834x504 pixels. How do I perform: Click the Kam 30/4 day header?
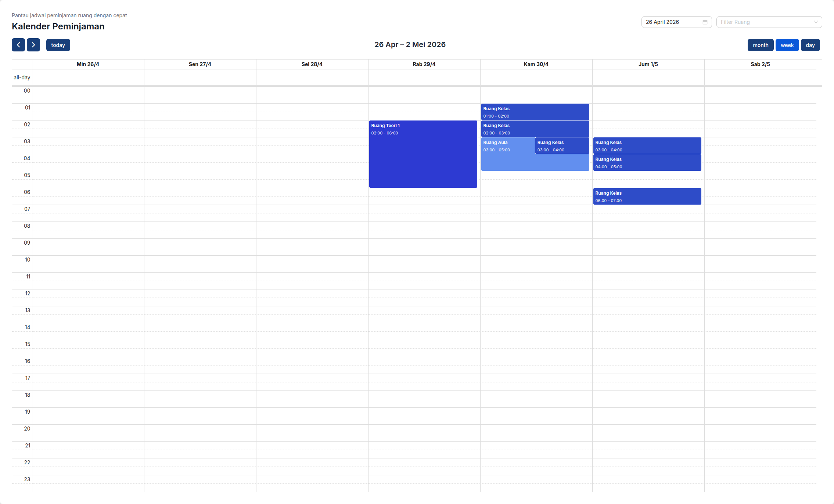click(x=536, y=64)
